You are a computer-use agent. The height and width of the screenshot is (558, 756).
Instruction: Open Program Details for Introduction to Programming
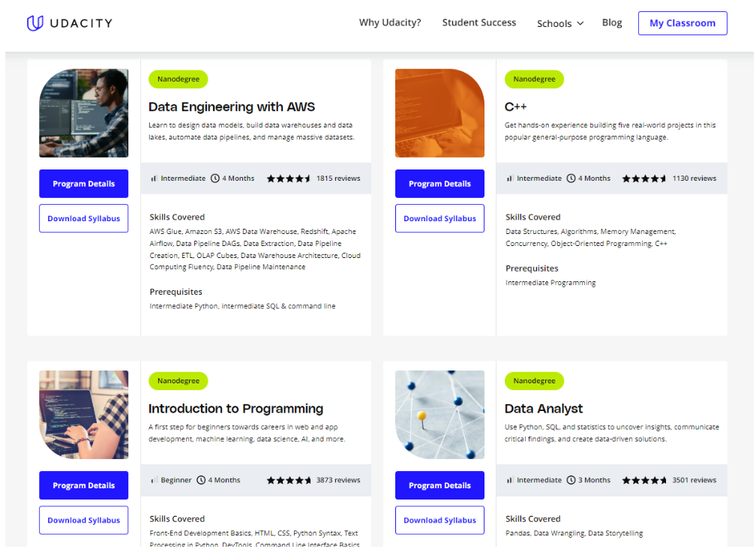coord(83,486)
